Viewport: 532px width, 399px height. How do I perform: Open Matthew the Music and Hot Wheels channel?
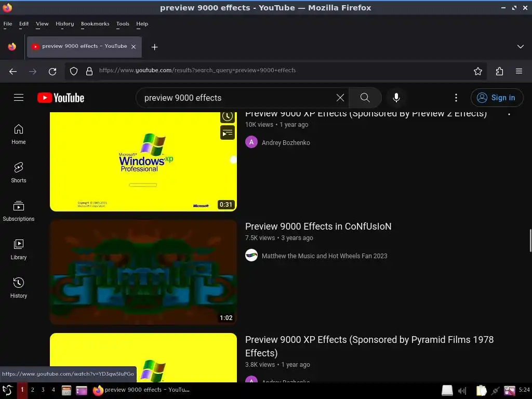tap(324, 256)
